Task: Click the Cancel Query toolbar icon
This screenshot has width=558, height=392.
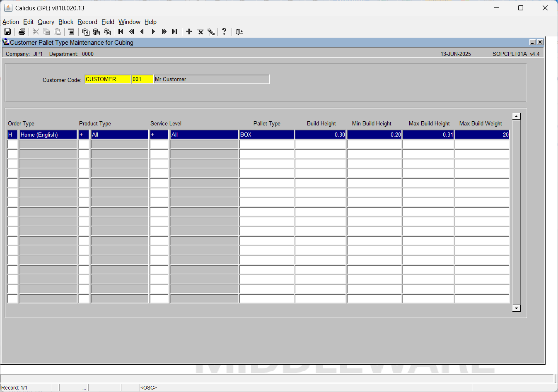Action: click(x=107, y=32)
